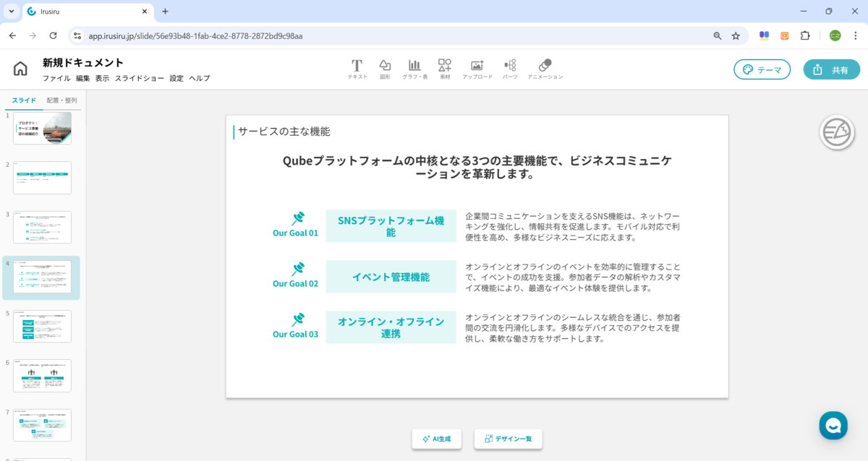Open the アップロード upload tool
This screenshot has height=461, width=868.
tap(477, 69)
